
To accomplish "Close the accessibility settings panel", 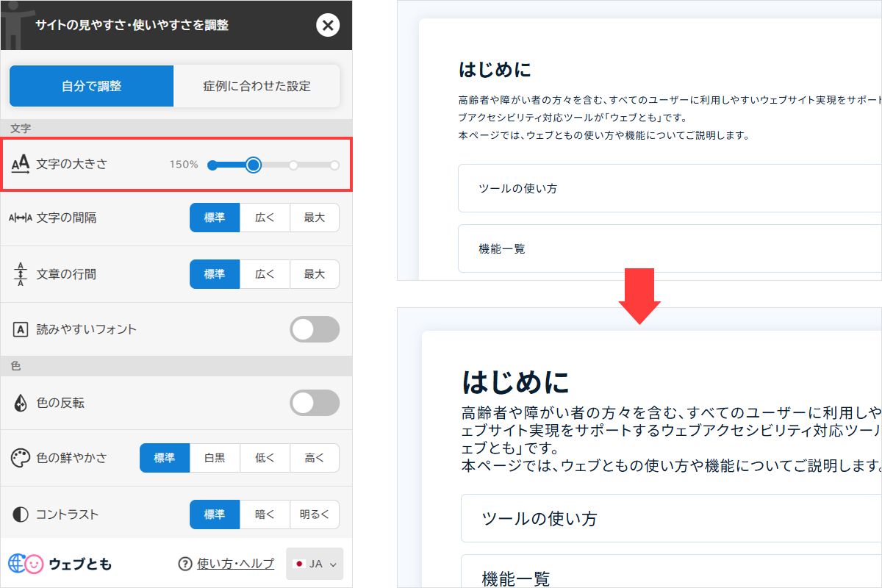I will [x=328, y=26].
